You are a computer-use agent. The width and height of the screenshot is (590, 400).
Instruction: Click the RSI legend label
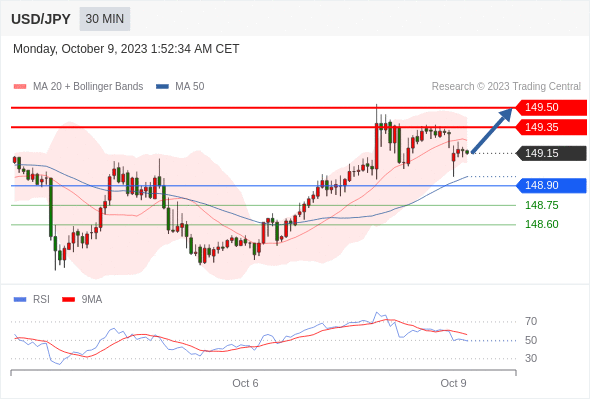point(41,300)
